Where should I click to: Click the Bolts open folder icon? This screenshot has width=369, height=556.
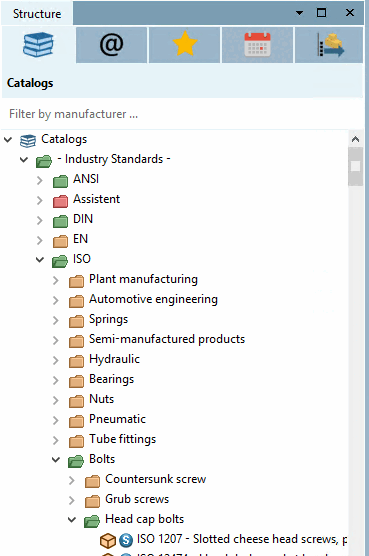[x=76, y=461]
